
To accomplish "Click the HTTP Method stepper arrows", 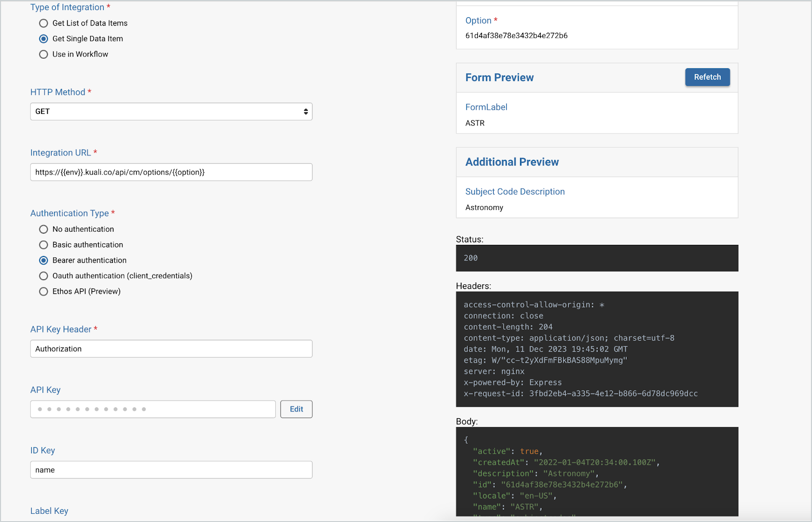I will (x=305, y=111).
